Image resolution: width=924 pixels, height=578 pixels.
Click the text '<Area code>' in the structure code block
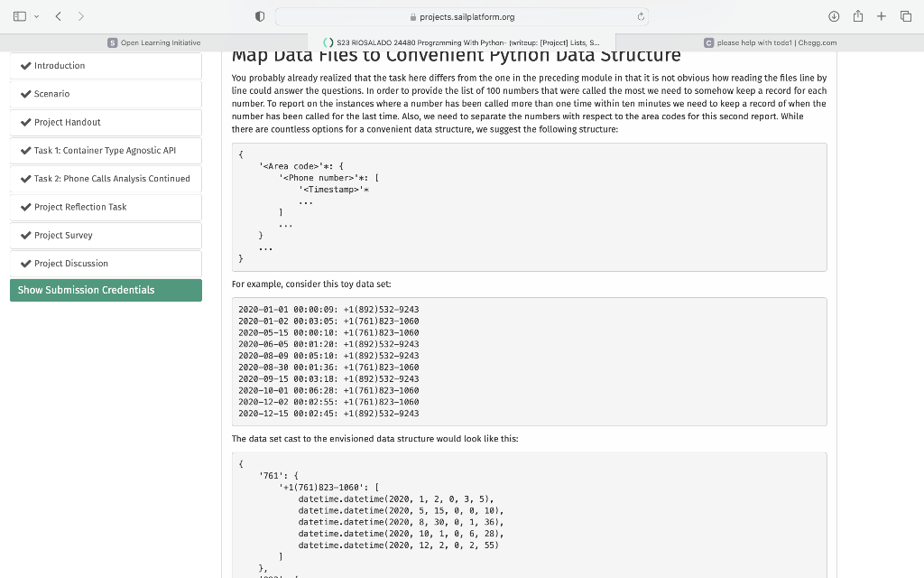coord(291,166)
